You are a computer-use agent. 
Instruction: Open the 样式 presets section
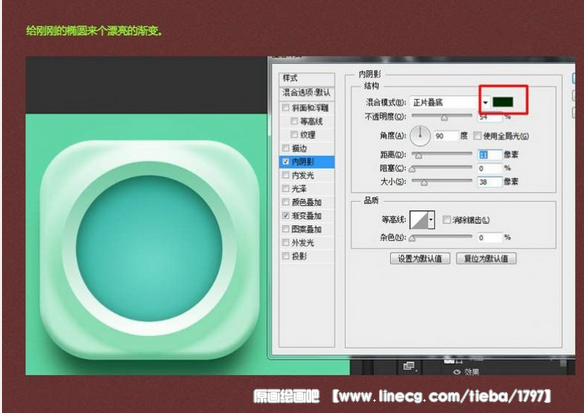point(307,78)
